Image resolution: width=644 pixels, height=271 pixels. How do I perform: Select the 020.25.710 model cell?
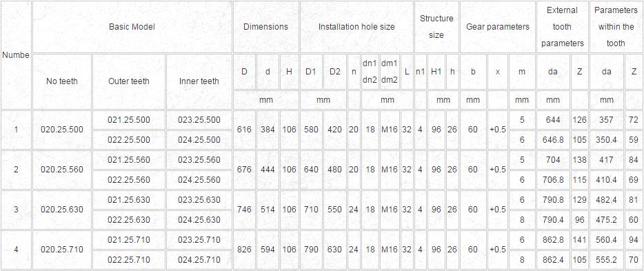pos(62,250)
